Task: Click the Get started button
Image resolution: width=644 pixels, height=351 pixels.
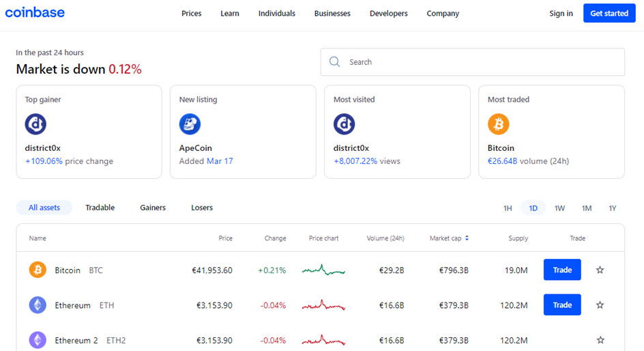Action: [x=609, y=14]
